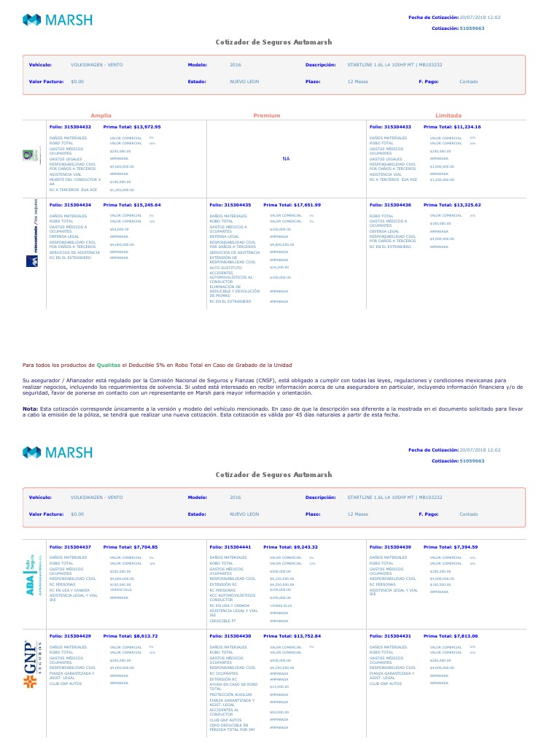Image resolution: width=560 pixels, height=747 pixels.
Task: Click Prima Total: $17,651.99
Action: [292, 205]
